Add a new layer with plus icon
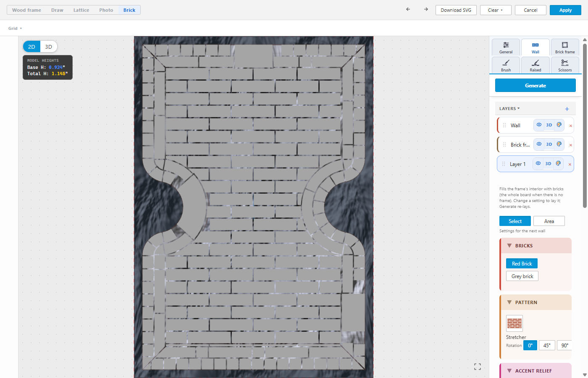 tap(567, 109)
